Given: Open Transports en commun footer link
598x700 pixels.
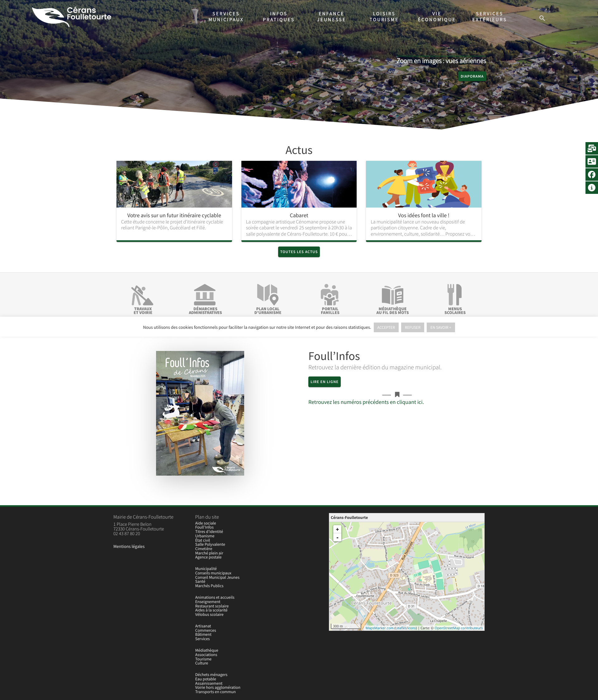Looking at the screenshot, I should click(x=215, y=692).
